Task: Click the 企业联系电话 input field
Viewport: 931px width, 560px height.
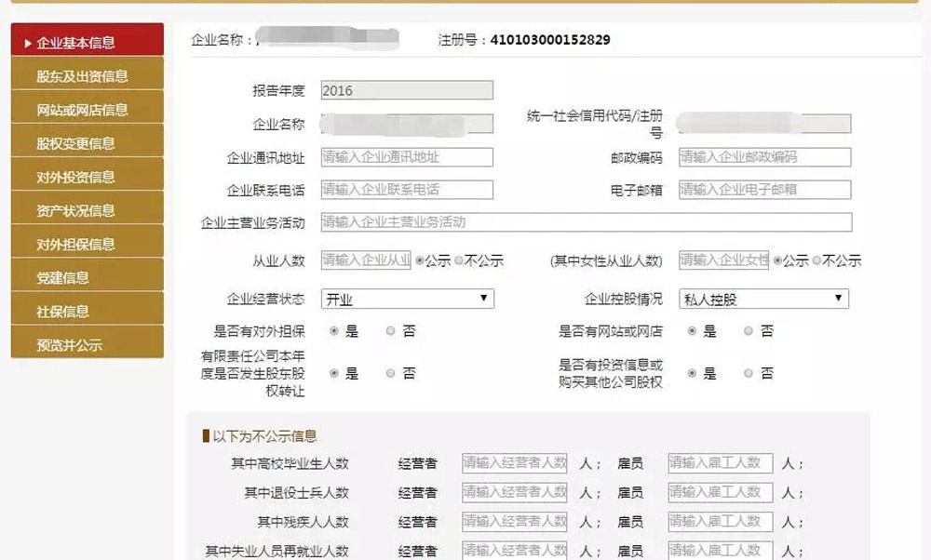Action: pos(407,190)
